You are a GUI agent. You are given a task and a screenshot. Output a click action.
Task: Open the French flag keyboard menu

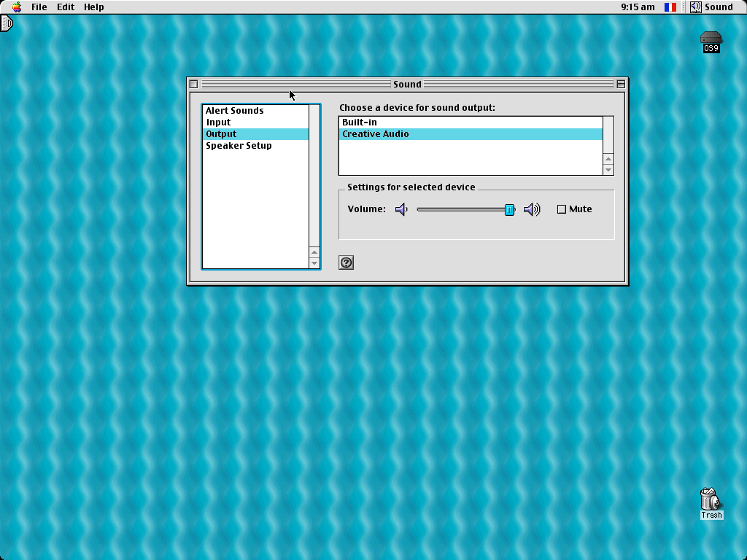pyautogui.click(x=670, y=7)
